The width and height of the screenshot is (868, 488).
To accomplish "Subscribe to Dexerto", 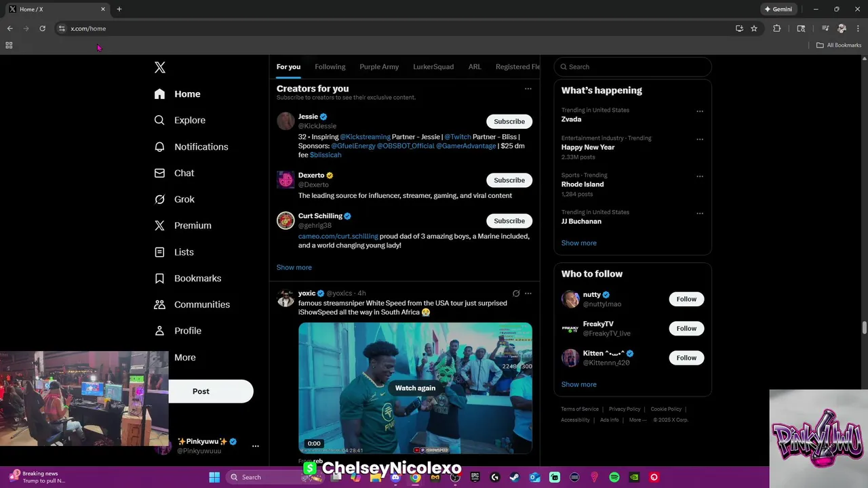I will point(509,180).
